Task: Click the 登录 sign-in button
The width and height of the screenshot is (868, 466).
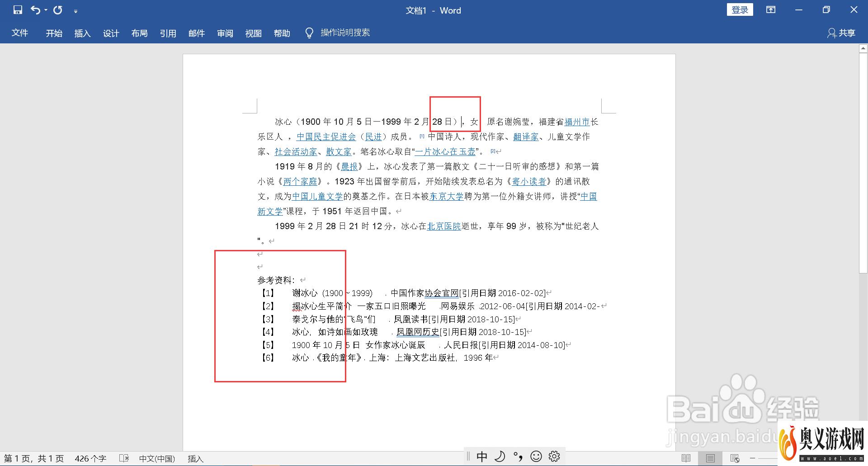Action: pos(740,9)
